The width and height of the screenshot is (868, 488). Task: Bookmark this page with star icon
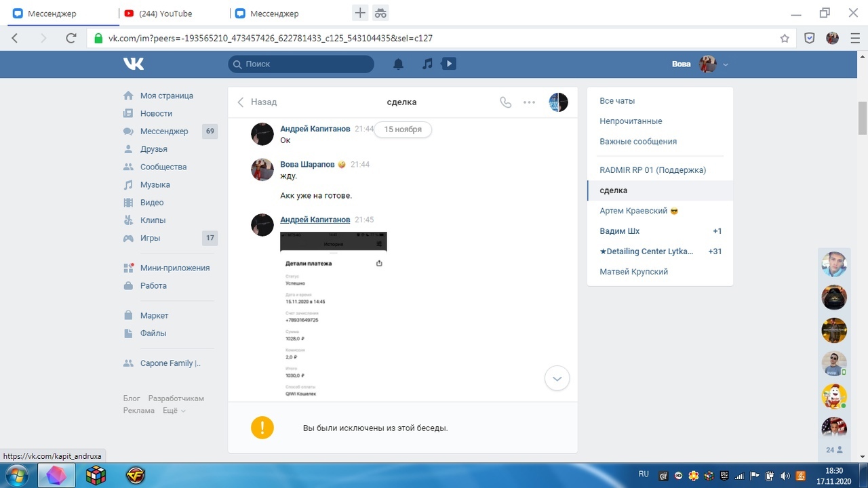point(785,38)
